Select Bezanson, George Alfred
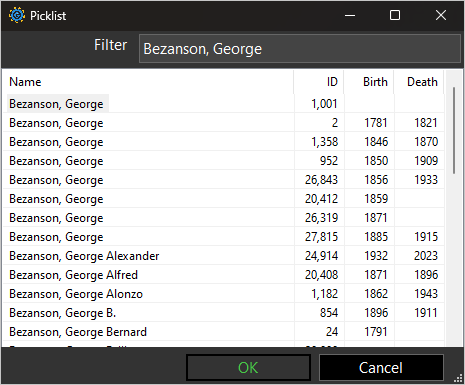The image size is (465, 385). click(224, 275)
